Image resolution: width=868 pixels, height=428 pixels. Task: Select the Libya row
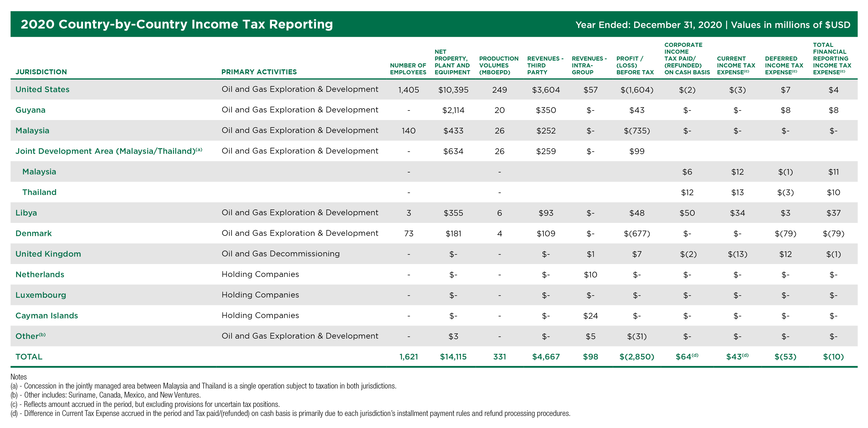click(26, 212)
